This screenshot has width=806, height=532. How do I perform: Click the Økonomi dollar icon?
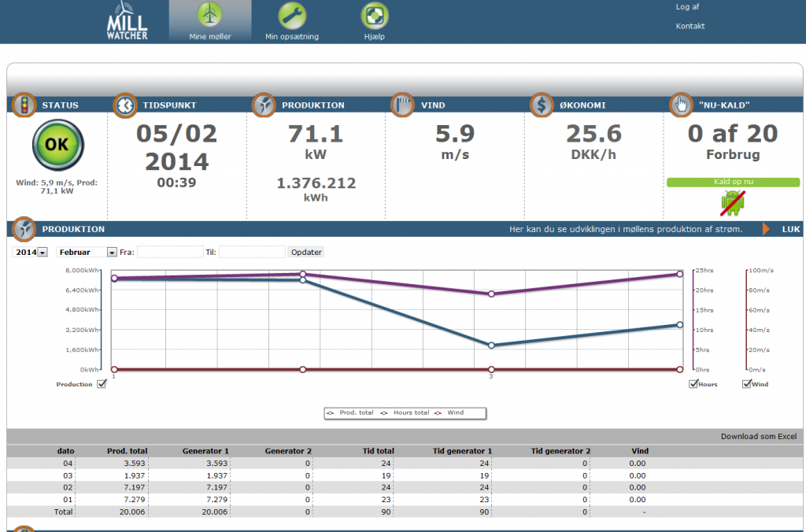click(x=542, y=105)
